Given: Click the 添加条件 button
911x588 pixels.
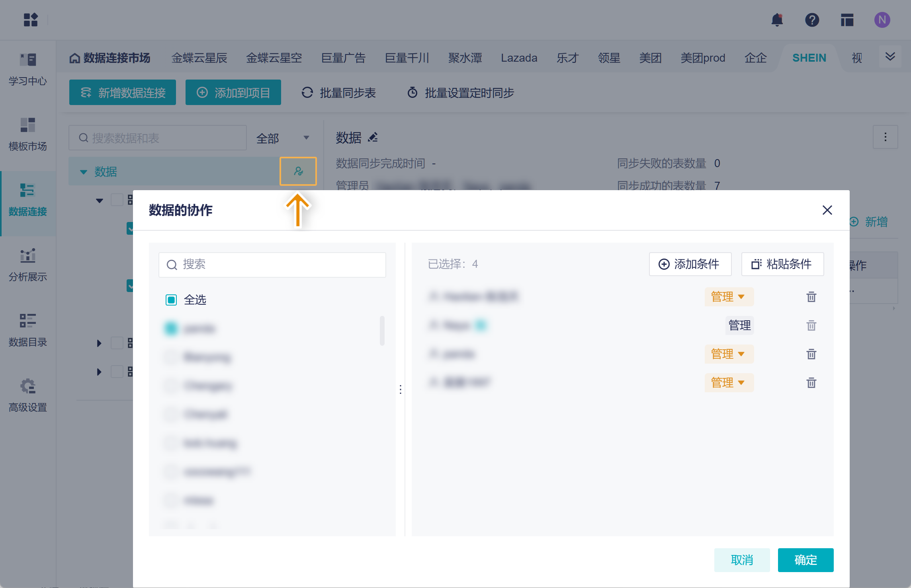Looking at the screenshot, I should click(x=690, y=264).
